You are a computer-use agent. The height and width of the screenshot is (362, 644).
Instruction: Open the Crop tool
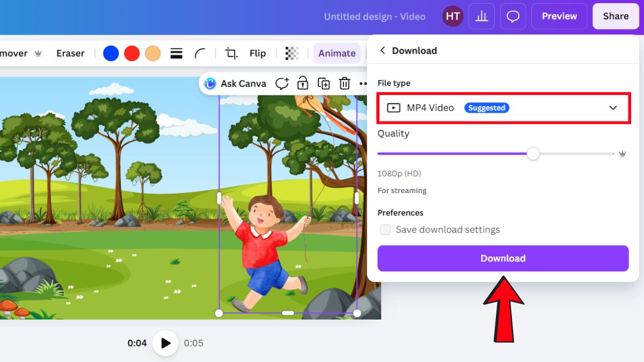pyautogui.click(x=231, y=53)
